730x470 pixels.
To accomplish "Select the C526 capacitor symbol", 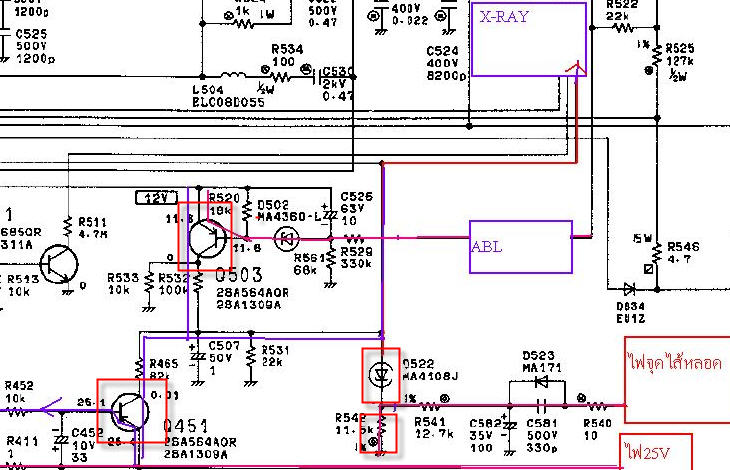I will [x=331, y=215].
